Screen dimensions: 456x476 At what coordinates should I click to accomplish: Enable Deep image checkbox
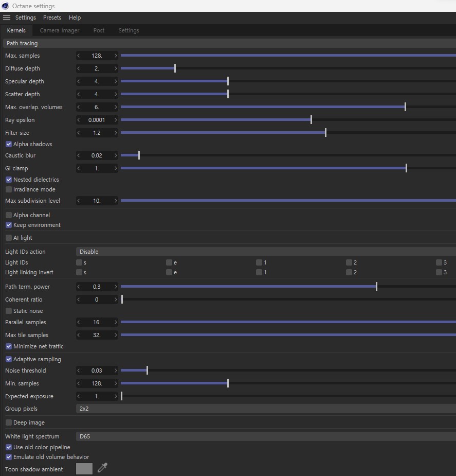tap(9, 422)
